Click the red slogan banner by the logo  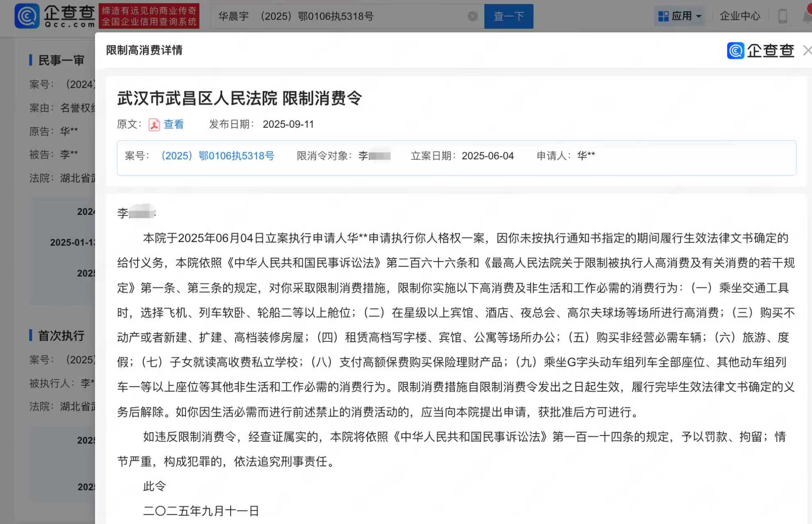point(149,16)
